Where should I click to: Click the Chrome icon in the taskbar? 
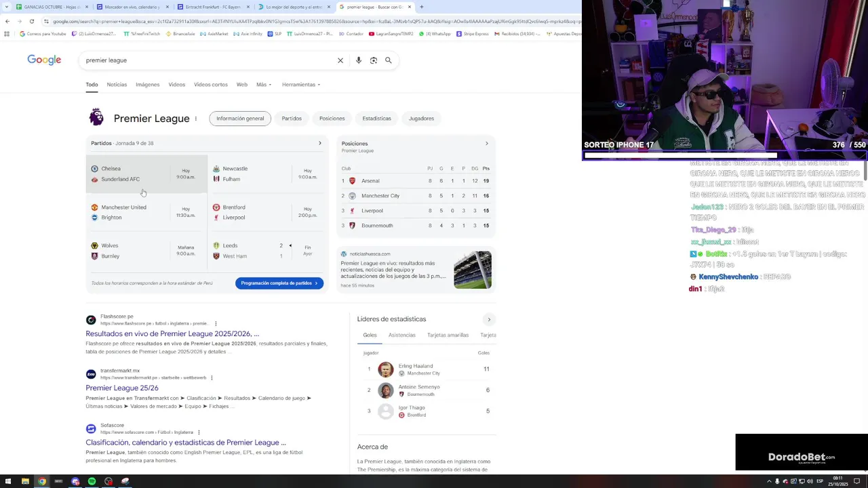coord(41,481)
